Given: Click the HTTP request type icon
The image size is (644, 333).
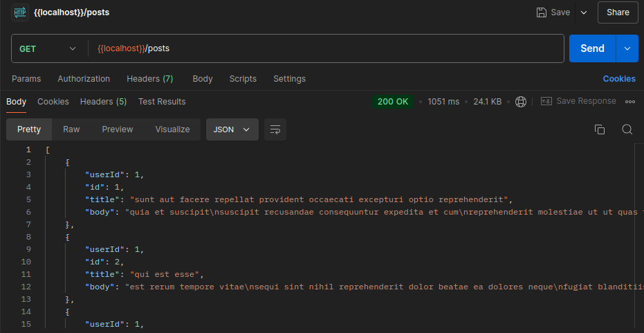Looking at the screenshot, I should point(19,12).
